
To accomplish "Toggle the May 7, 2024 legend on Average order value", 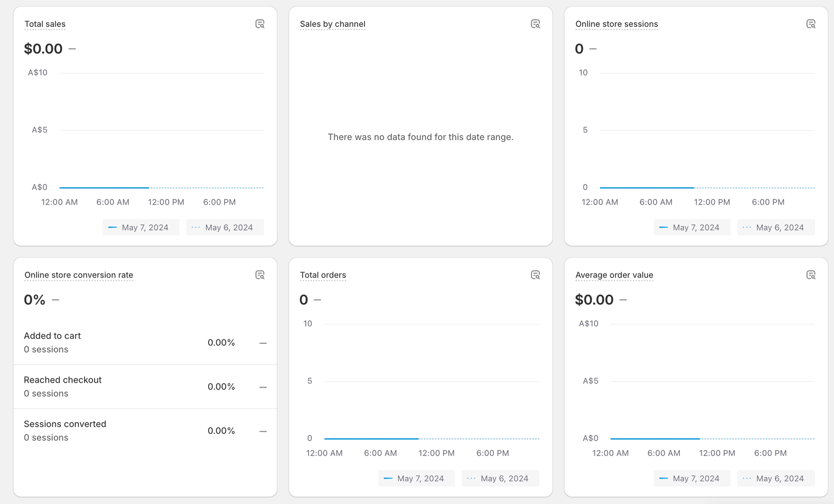I will pos(692,478).
